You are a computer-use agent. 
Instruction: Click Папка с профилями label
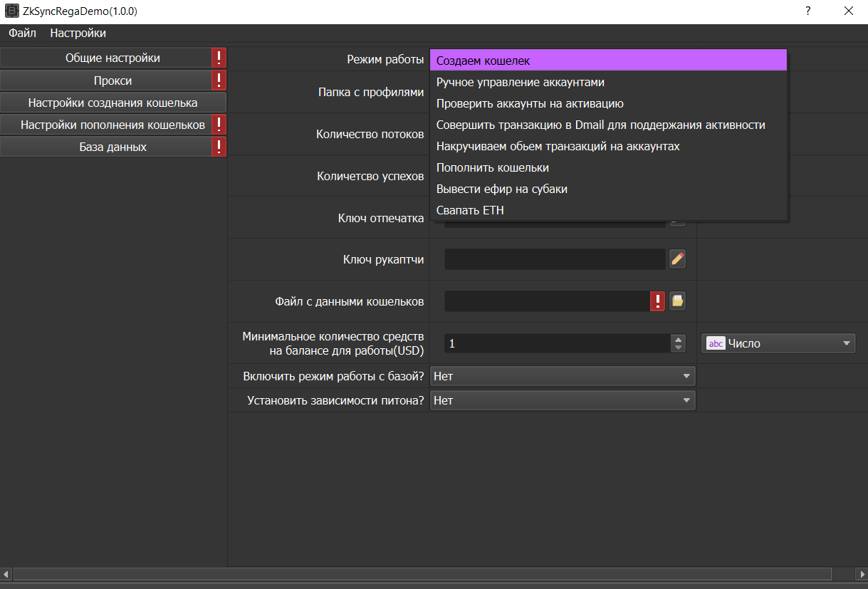click(x=371, y=92)
